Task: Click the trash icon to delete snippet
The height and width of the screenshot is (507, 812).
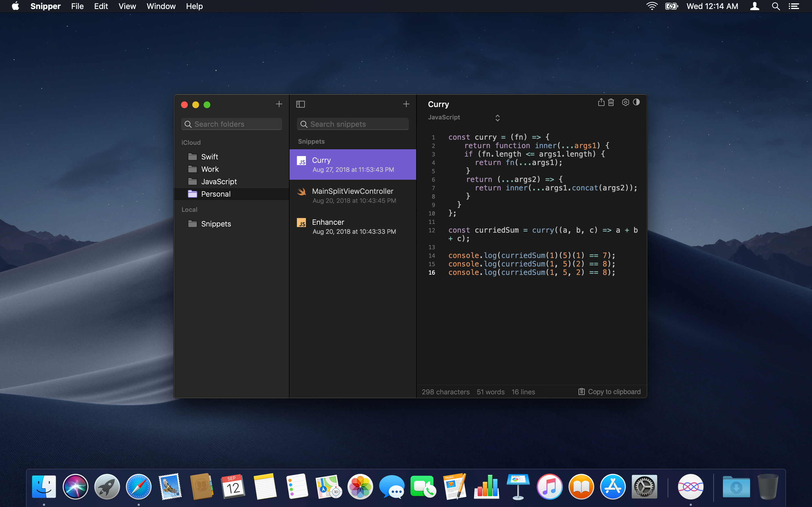Action: [x=611, y=102]
